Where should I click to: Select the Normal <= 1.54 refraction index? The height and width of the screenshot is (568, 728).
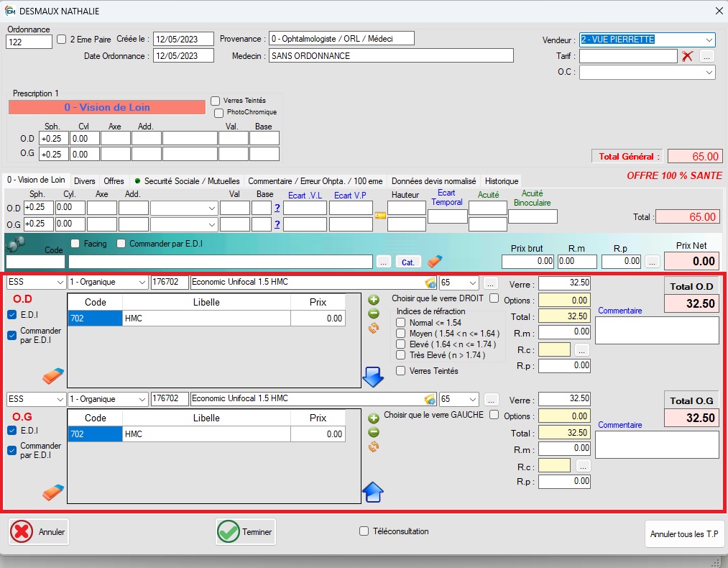pos(401,322)
